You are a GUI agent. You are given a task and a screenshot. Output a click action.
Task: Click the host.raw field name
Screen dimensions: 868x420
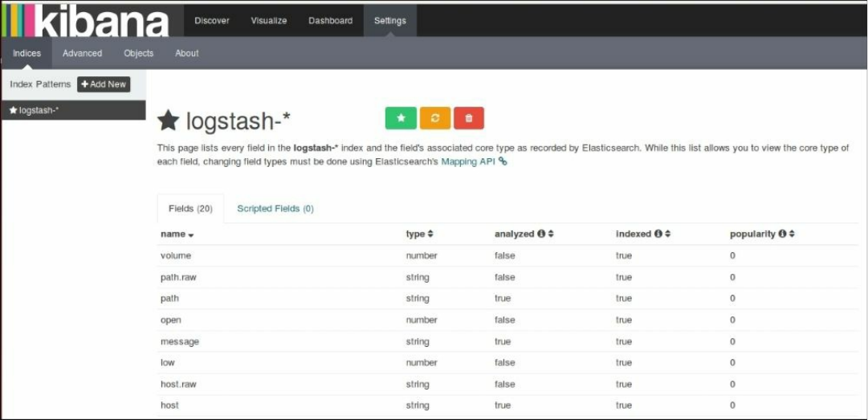coord(178,384)
